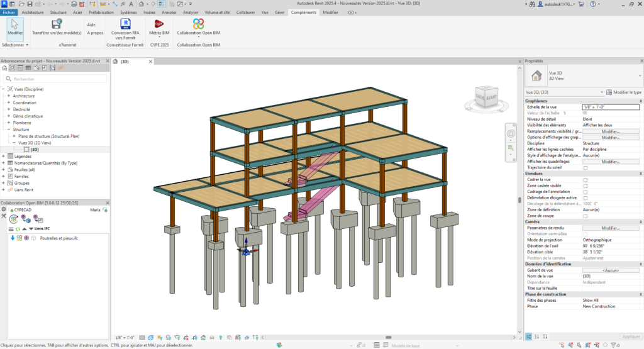The height and width of the screenshot is (349, 644).
Task: Click the Transférer un/des modèle(s) eTransmit icon
Action: (x=57, y=25)
